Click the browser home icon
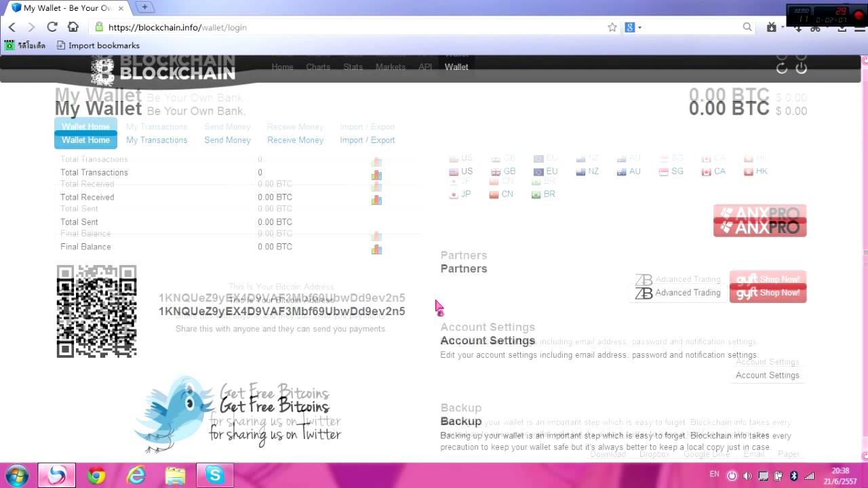 [x=73, y=27]
